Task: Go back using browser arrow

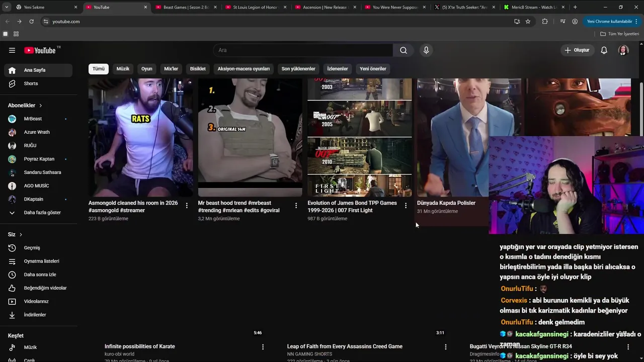Action: (x=7, y=22)
